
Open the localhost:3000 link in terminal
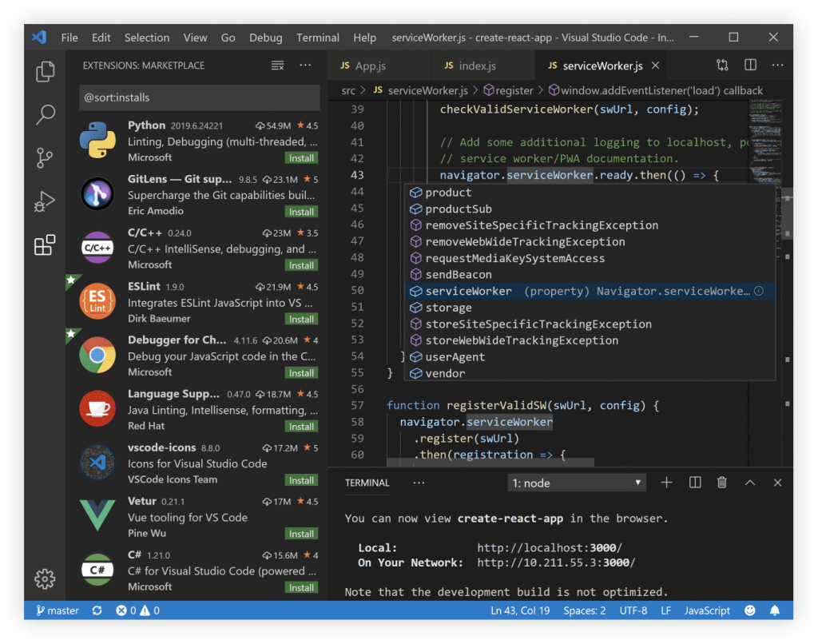[550, 548]
